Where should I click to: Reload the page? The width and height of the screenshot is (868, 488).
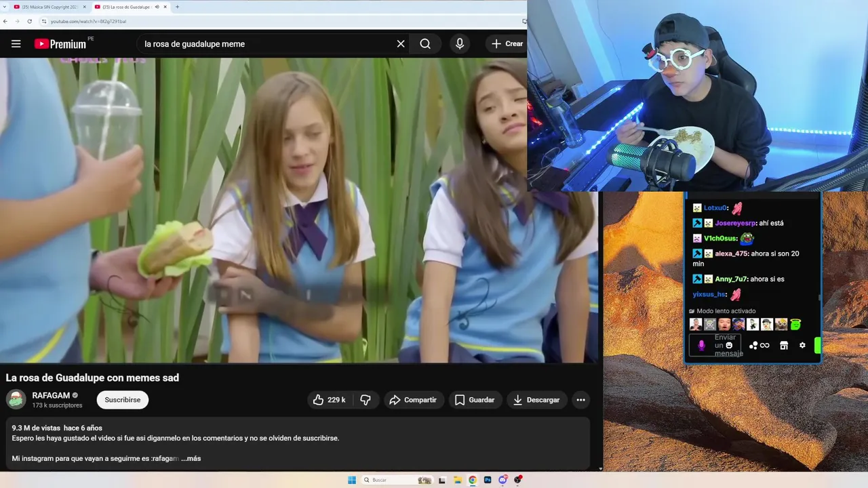coord(29,21)
